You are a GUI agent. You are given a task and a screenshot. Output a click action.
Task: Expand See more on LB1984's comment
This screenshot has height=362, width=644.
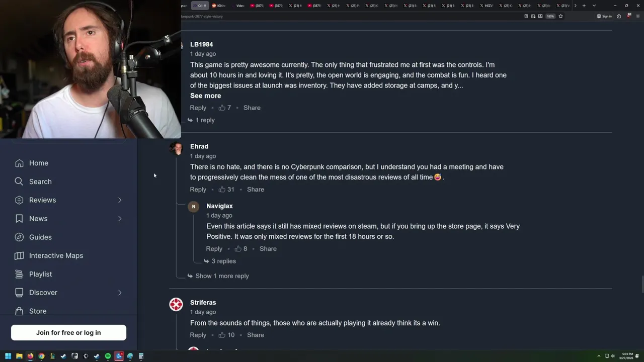click(205, 96)
